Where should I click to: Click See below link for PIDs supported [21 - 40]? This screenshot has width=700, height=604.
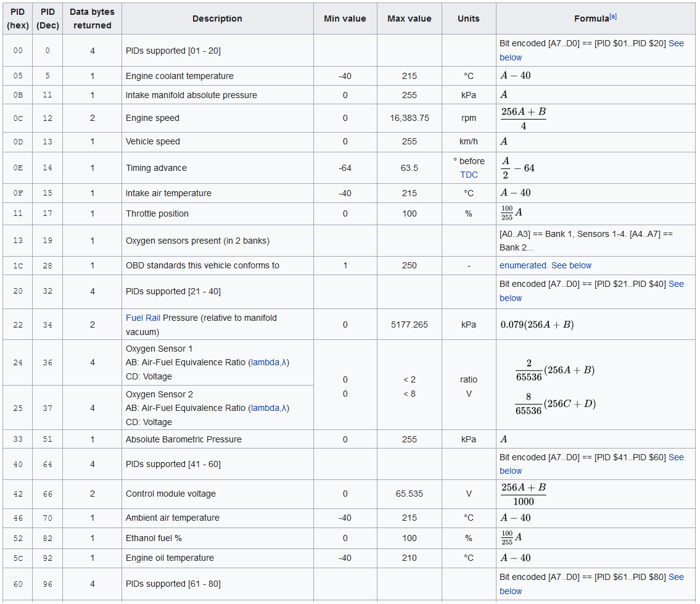click(x=676, y=284)
